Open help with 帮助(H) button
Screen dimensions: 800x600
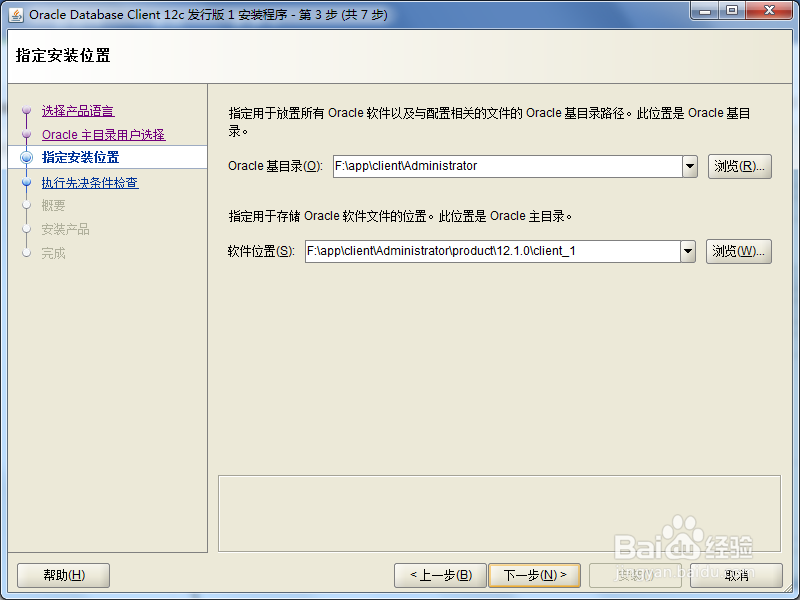[64, 576]
